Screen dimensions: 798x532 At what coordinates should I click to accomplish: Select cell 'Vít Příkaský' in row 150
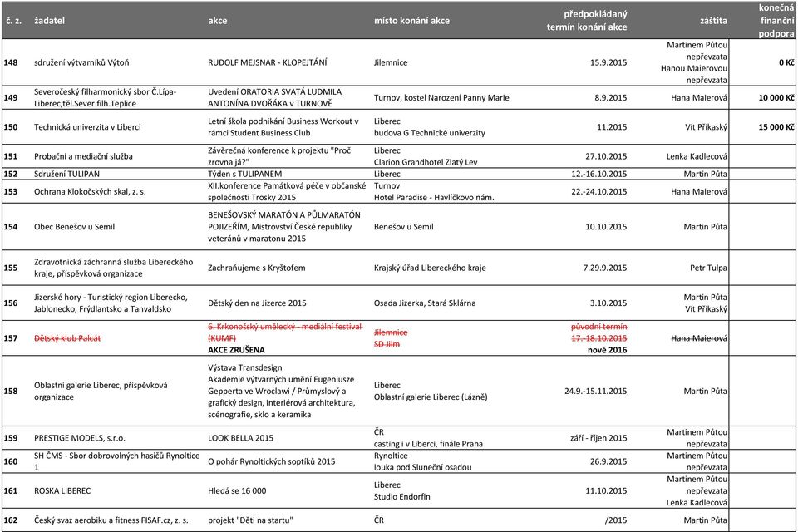(707, 127)
